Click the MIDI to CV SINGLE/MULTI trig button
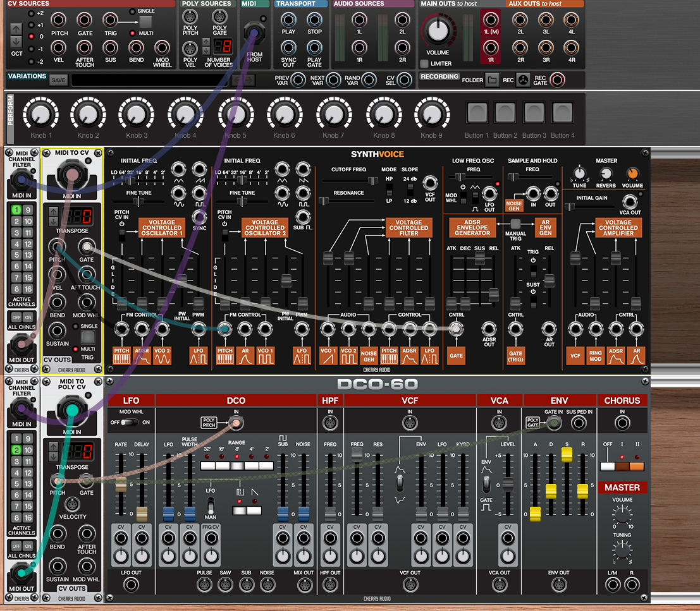This screenshot has width=700, height=611. tap(87, 337)
